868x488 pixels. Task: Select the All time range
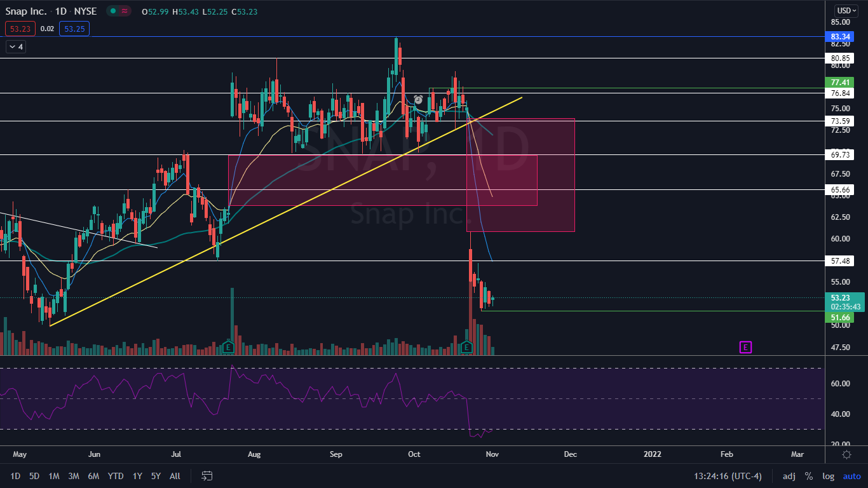coord(175,476)
